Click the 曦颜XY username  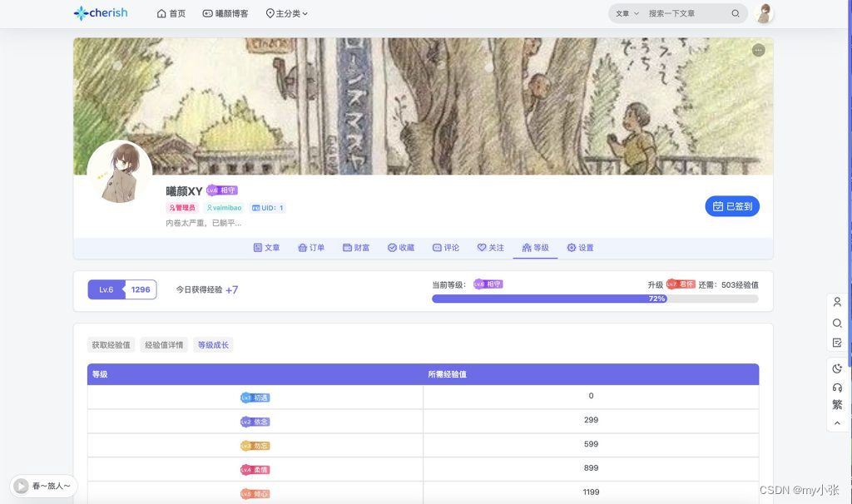coord(184,191)
